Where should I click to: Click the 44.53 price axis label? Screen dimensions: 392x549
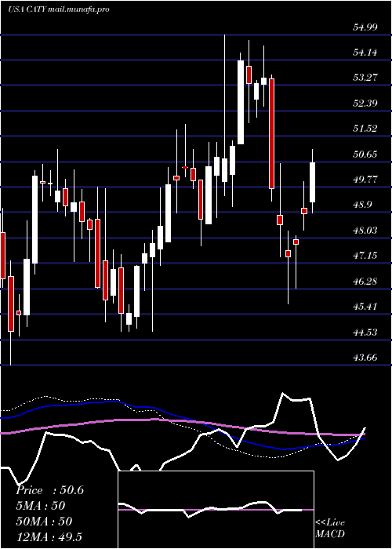365,332
